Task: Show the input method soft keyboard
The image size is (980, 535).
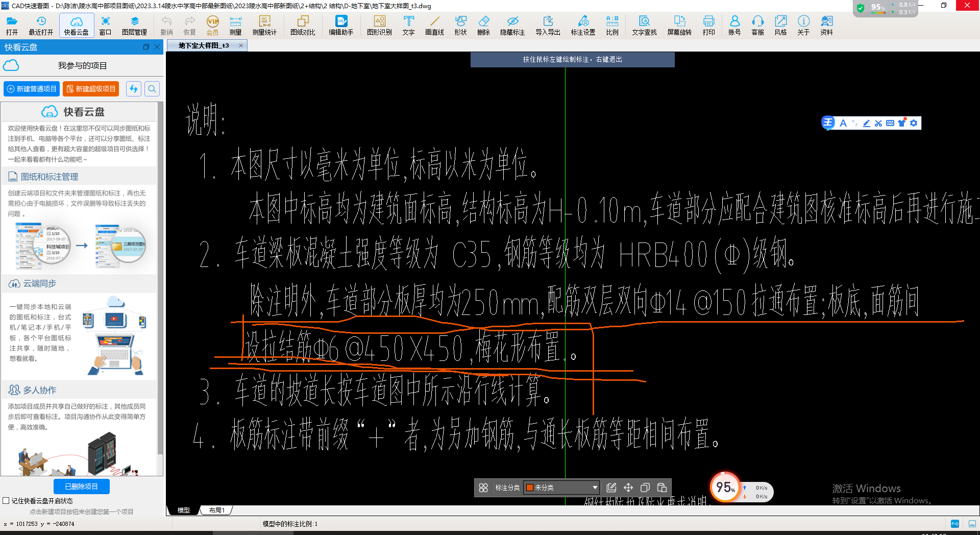Action: pos(890,123)
